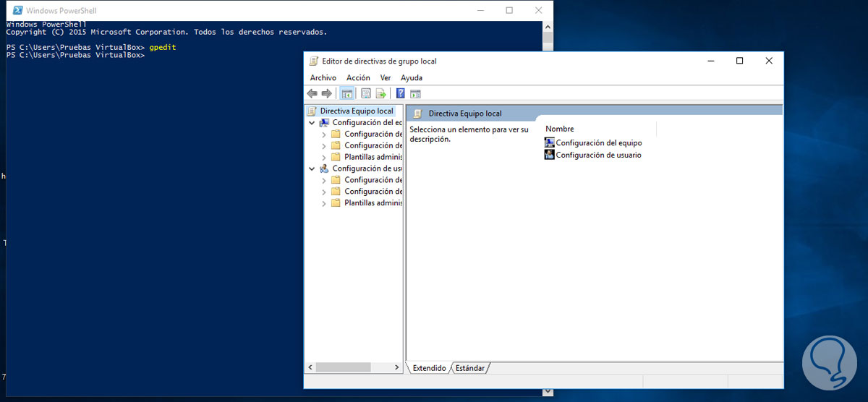Switch to the Extendido tab
868x402 pixels.
[x=429, y=368]
